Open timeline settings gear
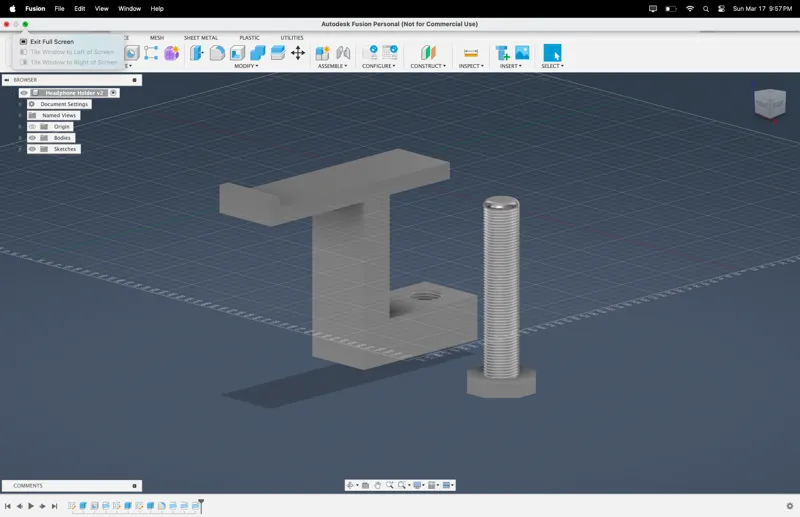The image size is (800, 517). click(790, 506)
